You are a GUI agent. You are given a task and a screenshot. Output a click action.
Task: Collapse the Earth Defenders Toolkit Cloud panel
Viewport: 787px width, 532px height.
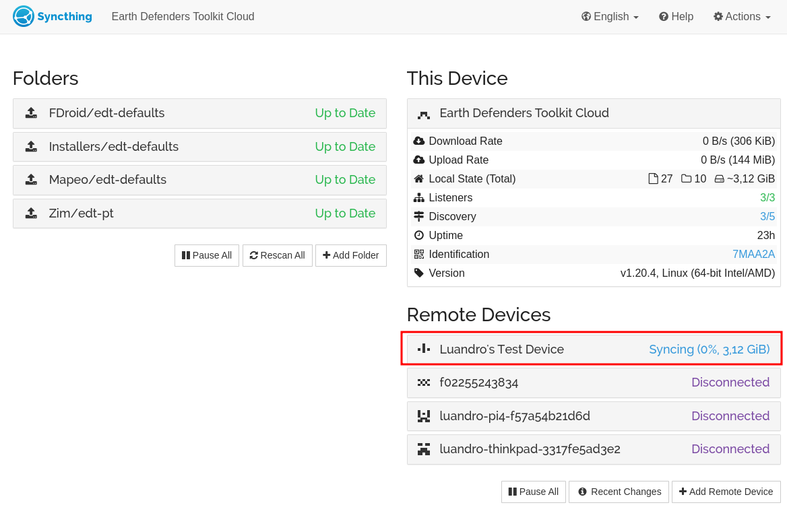click(x=593, y=113)
